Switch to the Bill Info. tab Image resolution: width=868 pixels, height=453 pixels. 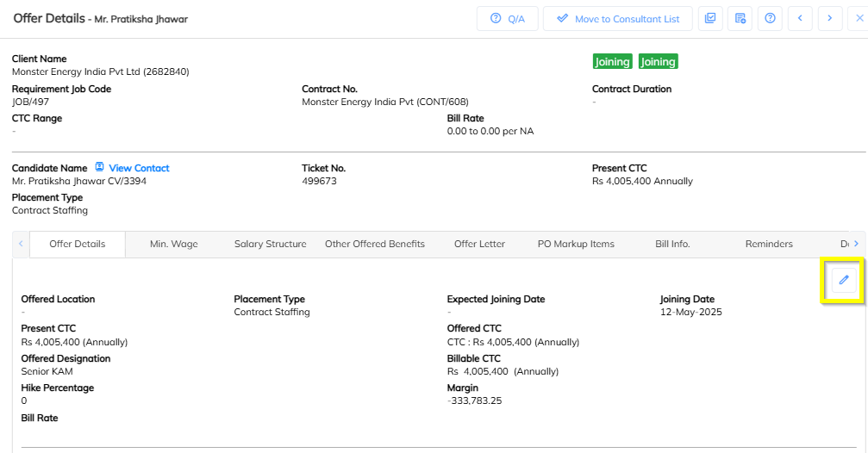pos(672,244)
